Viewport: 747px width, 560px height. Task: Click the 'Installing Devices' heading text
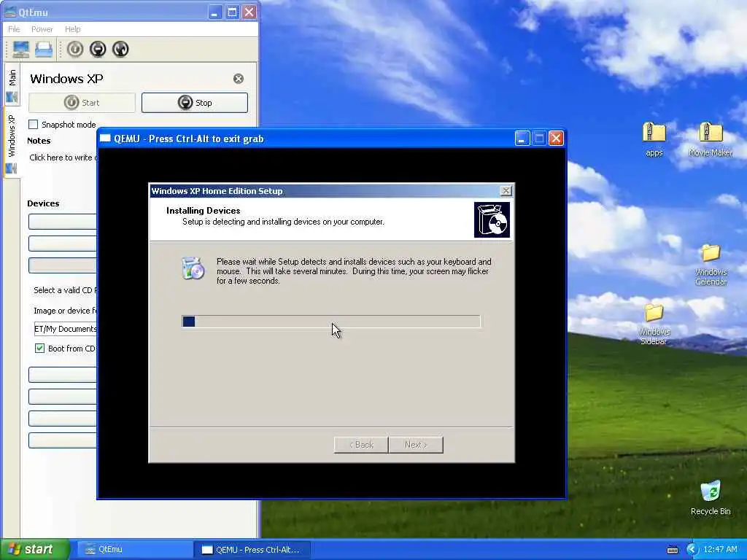[203, 211]
